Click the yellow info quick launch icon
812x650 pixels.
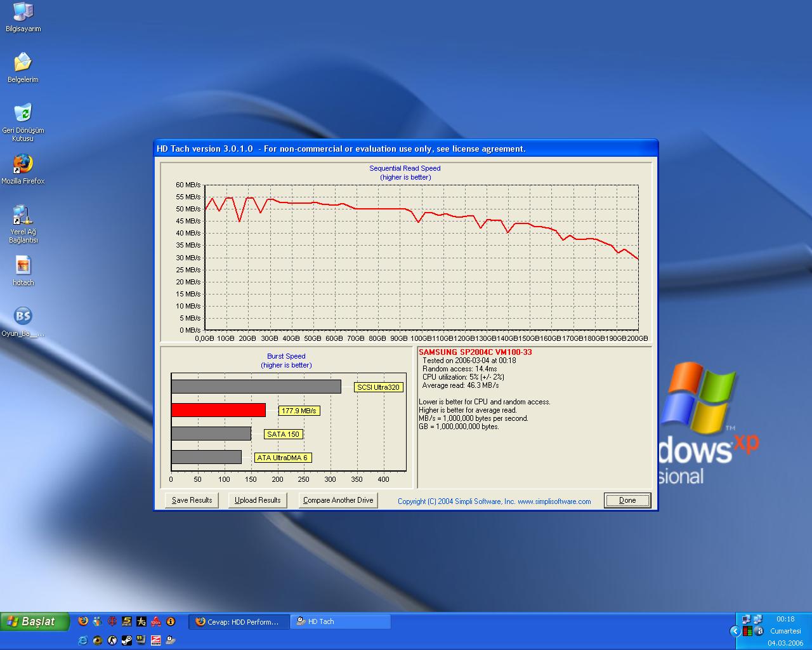pyautogui.click(x=171, y=621)
